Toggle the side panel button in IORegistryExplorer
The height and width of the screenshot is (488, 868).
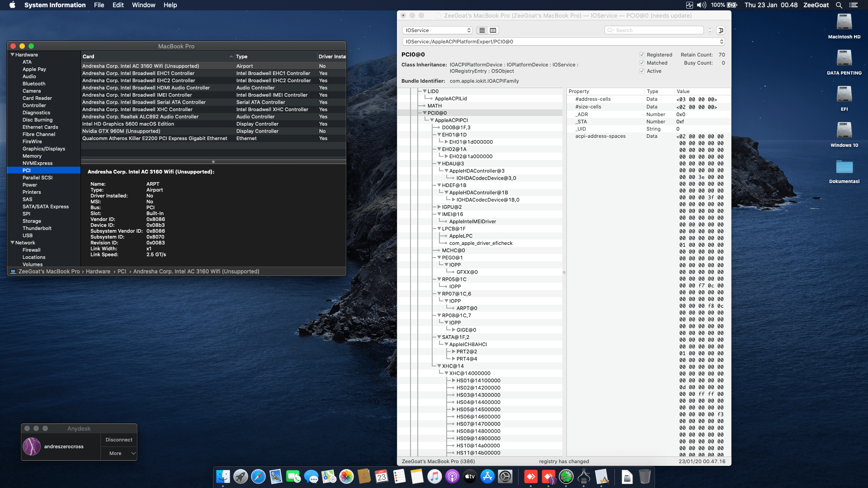point(721,30)
